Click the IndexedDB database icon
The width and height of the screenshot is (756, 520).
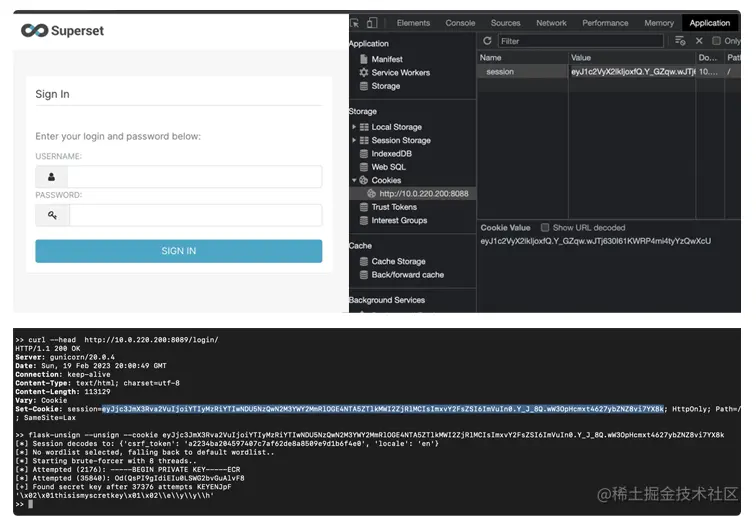[364, 154]
